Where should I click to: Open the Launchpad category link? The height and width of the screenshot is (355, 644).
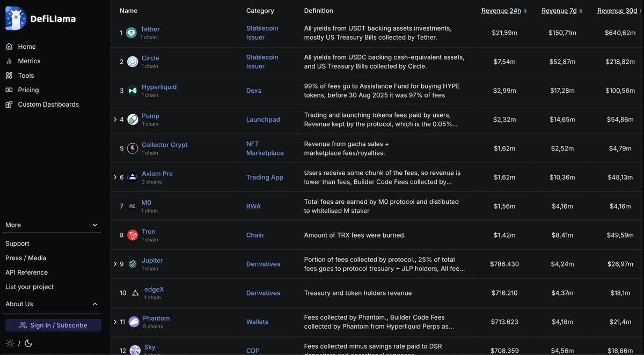(263, 120)
